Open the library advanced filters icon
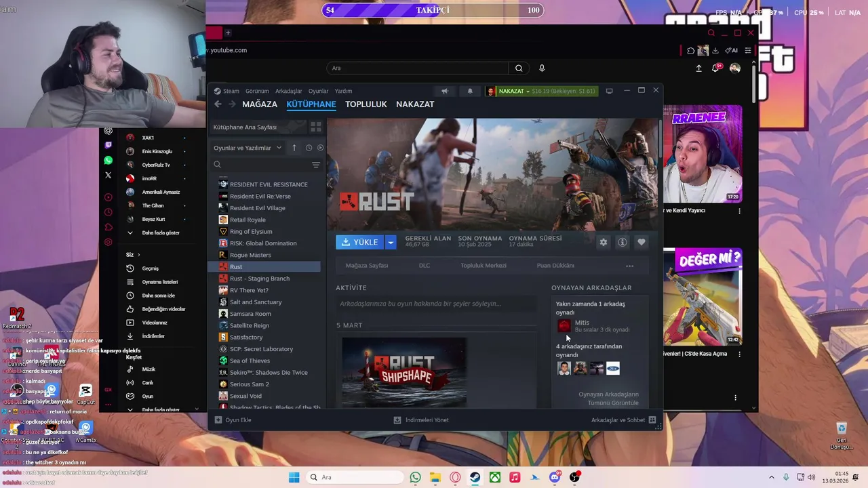The height and width of the screenshot is (488, 868). point(315,165)
